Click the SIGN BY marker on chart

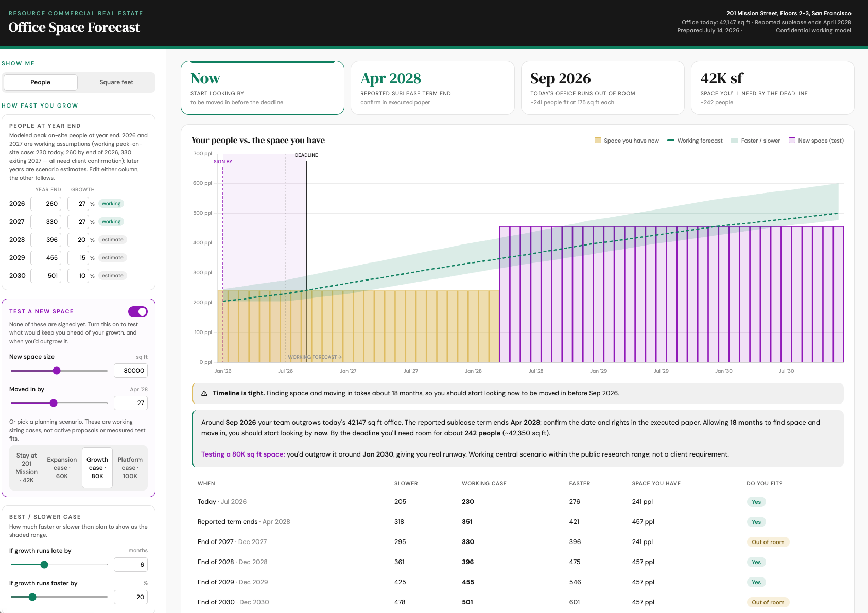[x=223, y=162]
